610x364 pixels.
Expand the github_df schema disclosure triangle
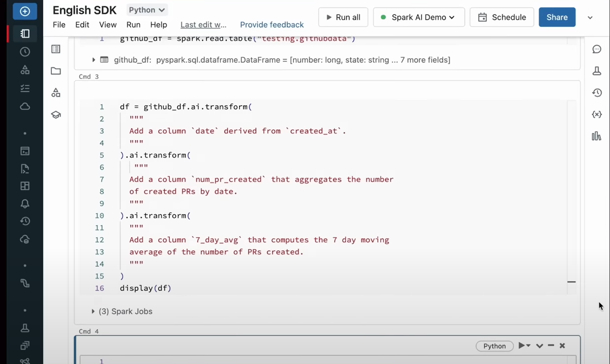(x=93, y=60)
